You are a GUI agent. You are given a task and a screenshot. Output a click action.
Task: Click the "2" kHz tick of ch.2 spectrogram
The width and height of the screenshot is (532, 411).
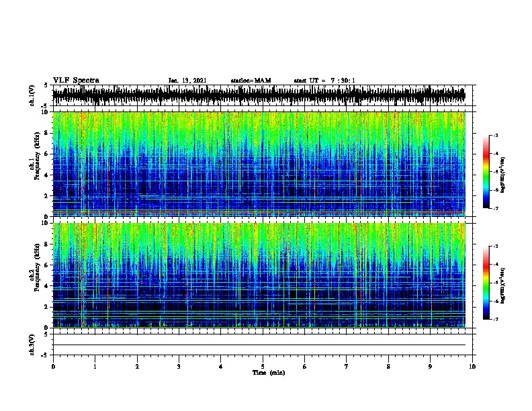(x=47, y=307)
